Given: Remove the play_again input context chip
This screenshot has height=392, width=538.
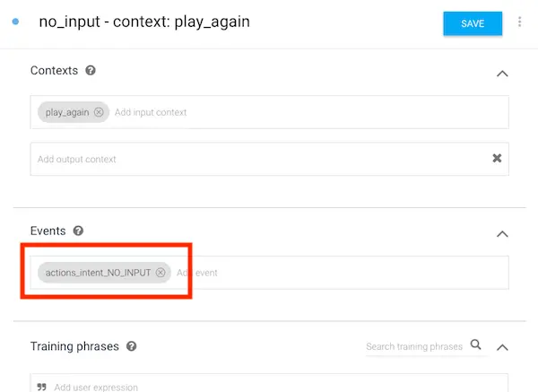Looking at the screenshot, I should 99,112.
